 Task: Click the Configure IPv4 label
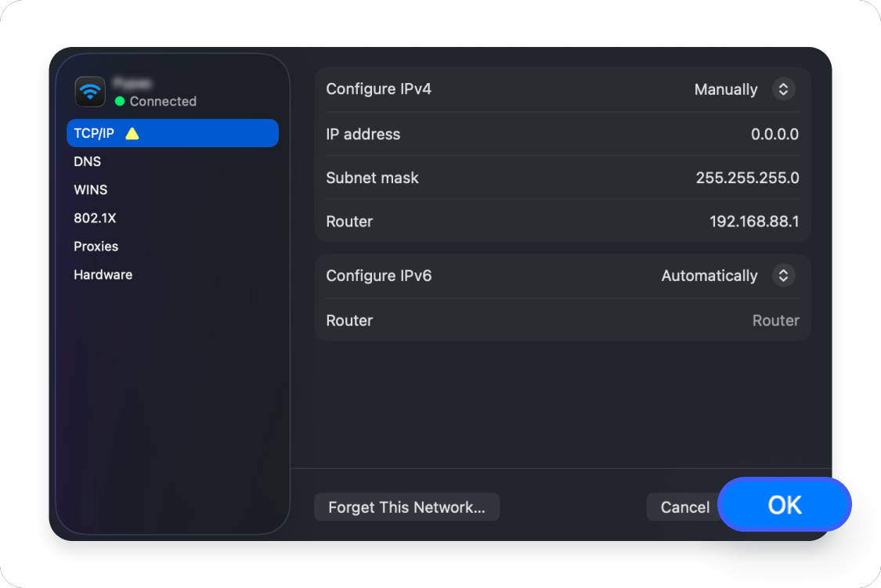[379, 89]
